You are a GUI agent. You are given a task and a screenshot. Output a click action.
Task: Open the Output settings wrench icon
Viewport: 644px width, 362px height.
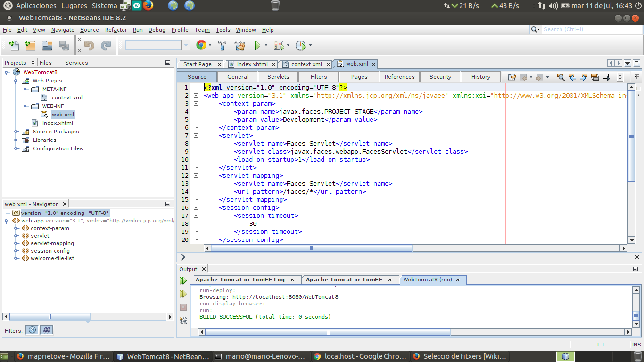click(x=183, y=321)
